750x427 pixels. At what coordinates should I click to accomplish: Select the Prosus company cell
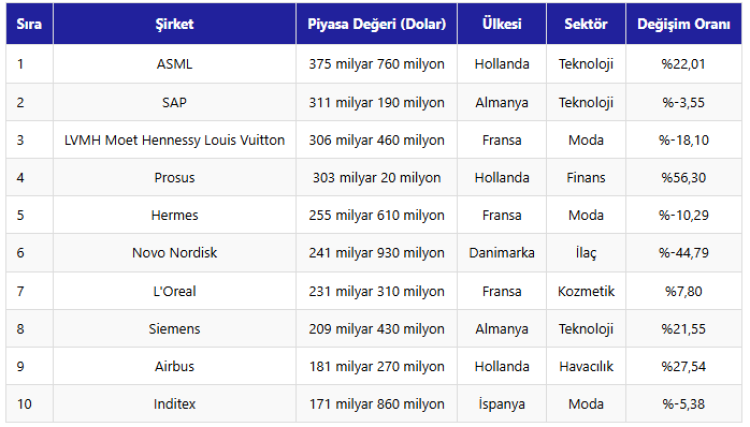click(175, 178)
